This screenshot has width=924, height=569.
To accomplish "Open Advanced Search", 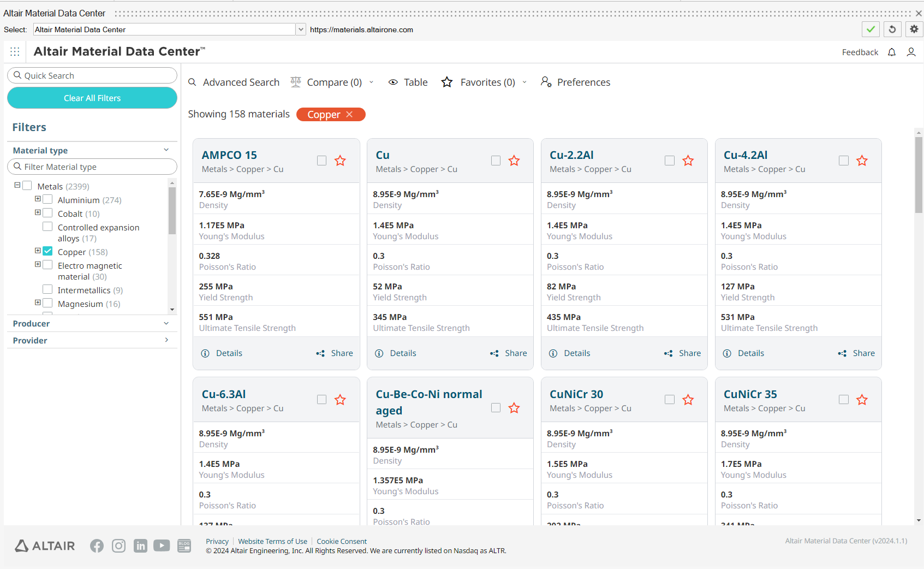I will 234,82.
